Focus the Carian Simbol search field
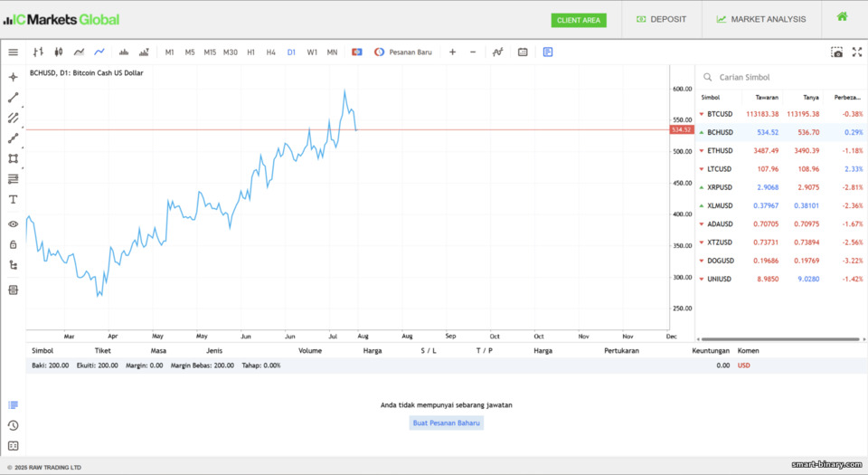Image resolution: width=868 pixels, height=475 pixels. point(780,77)
